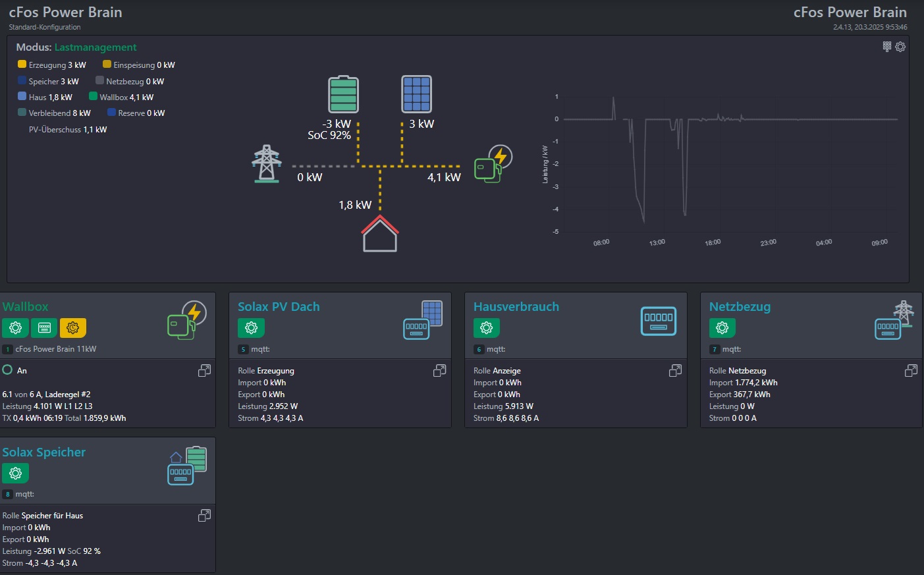The image size is (924, 575).
Task: Click the Hausverbrauch meter icon
Action: (659, 321)
